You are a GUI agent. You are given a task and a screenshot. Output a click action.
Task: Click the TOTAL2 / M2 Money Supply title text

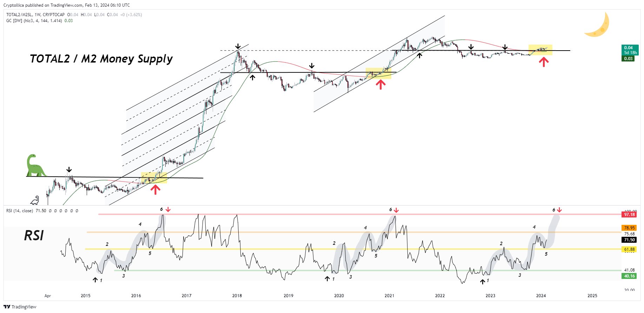[x=101, y=59]
